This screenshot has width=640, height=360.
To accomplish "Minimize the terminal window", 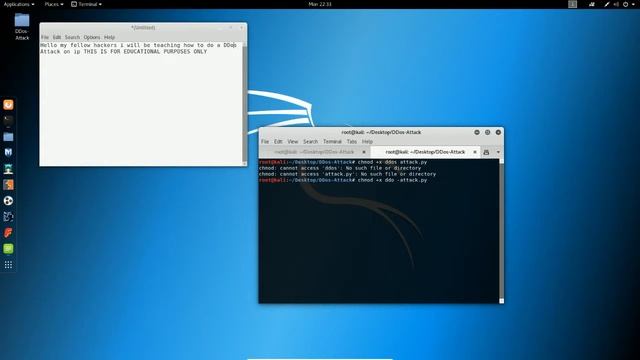I will point(477,132).
